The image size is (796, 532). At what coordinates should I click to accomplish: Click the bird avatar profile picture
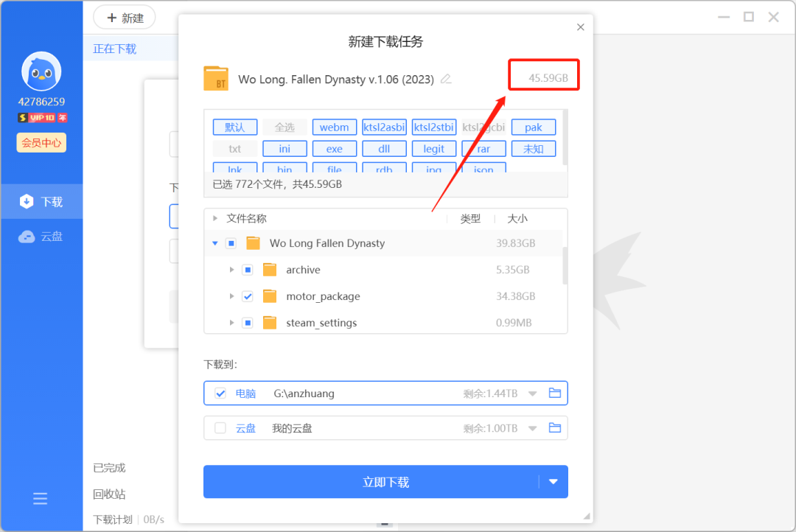click(x=41, y=71)
